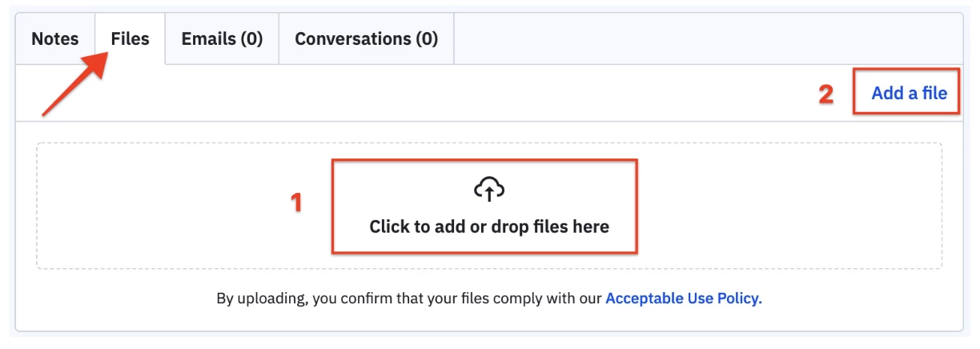Click the "Add a file" link

(x=909, y=93)
